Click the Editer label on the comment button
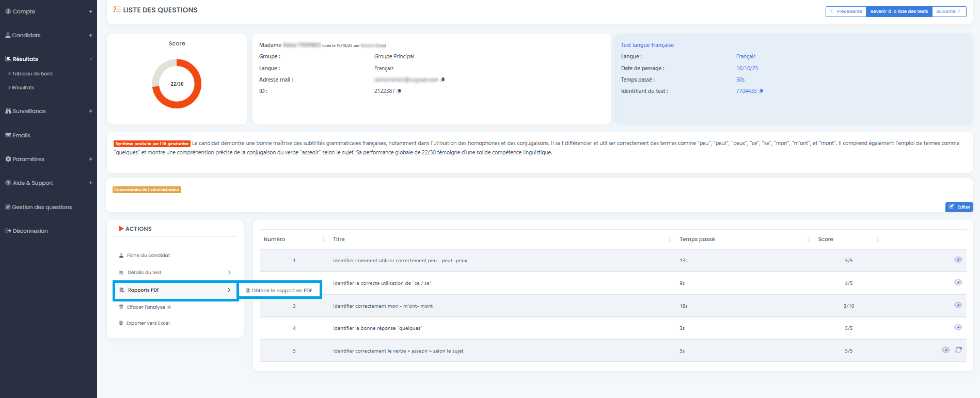The image size is (980, 398). (x=963, y=207)
